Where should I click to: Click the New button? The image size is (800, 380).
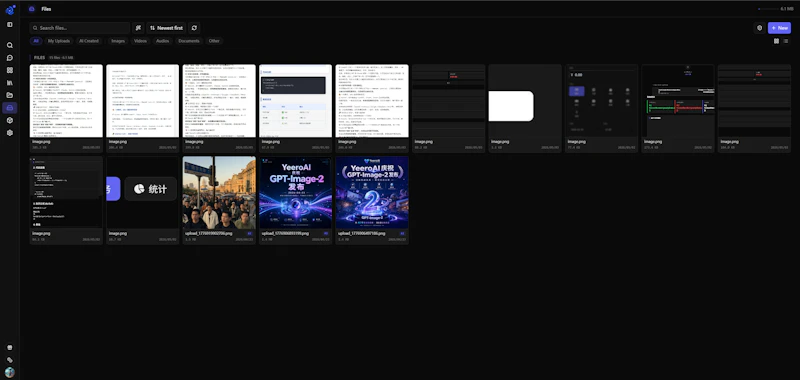(779, 28)
